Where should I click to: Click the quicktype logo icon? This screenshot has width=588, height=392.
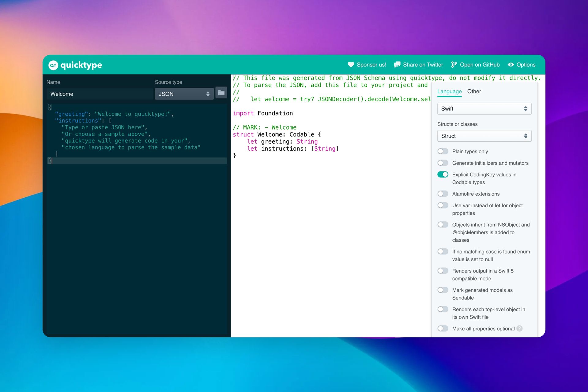53,65
